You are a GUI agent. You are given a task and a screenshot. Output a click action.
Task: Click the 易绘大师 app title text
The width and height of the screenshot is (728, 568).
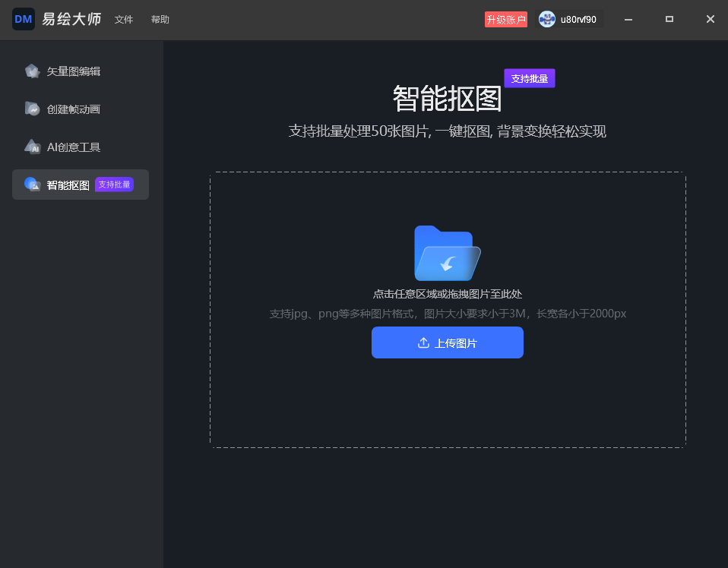(x=71, y=19)
